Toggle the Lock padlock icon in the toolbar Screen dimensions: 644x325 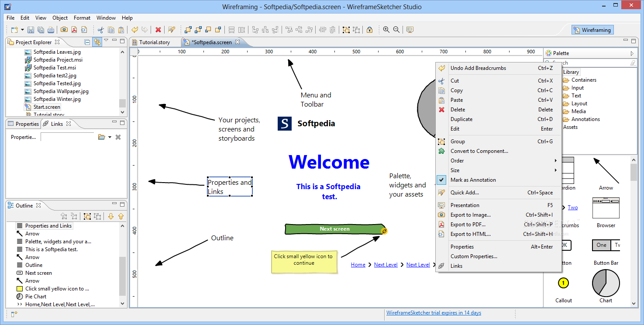point(369,30)
